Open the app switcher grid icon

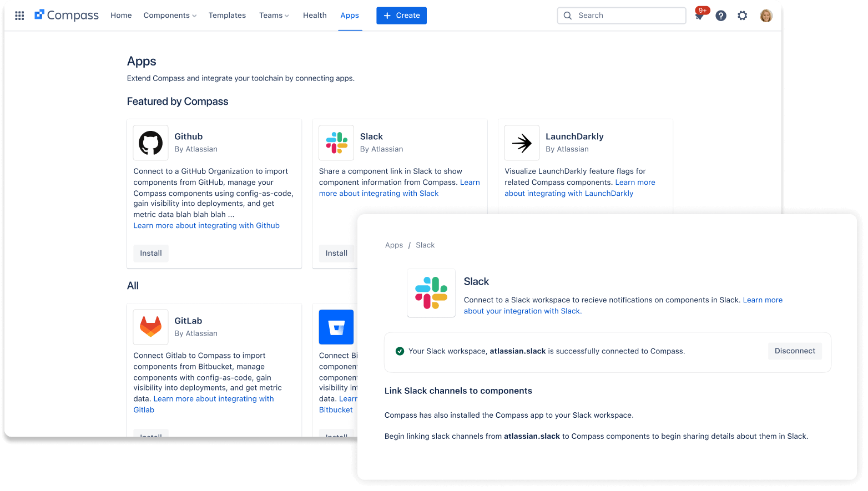coord(19,16)
